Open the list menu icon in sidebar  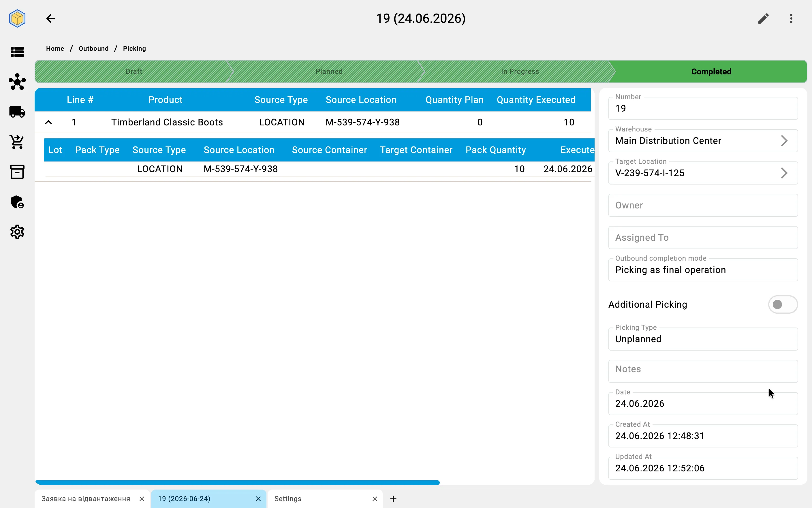click(17, 52)
